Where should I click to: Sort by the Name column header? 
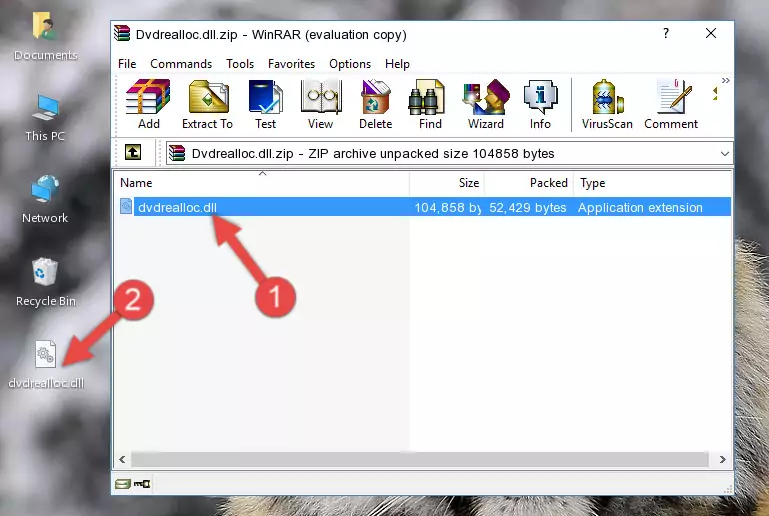tap(262, 183)
